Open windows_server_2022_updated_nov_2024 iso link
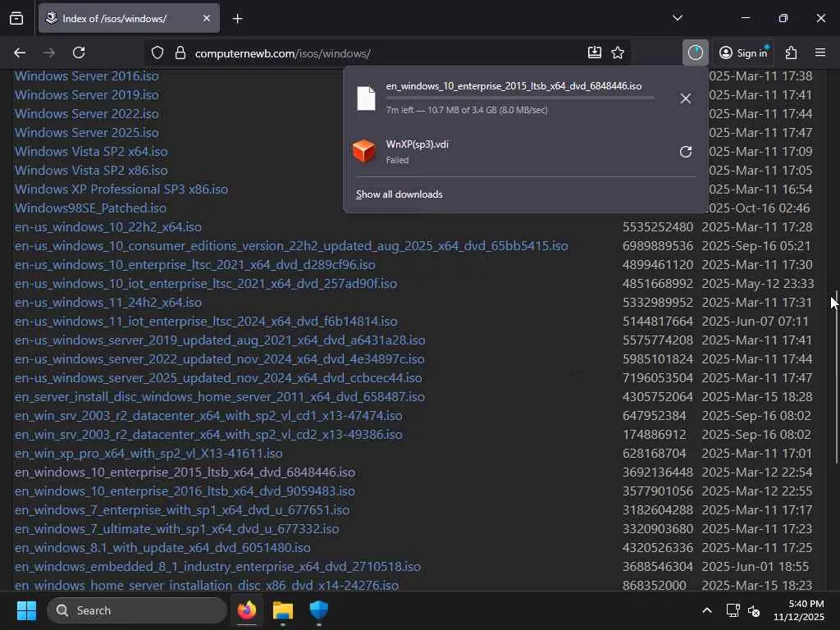Image resolution: width=840 pixels, height=630 pixels. [x=220, y=359]
